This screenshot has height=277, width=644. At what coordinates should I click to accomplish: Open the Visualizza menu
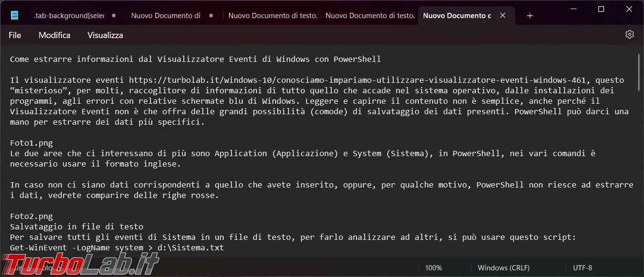[x=105, y=35]
